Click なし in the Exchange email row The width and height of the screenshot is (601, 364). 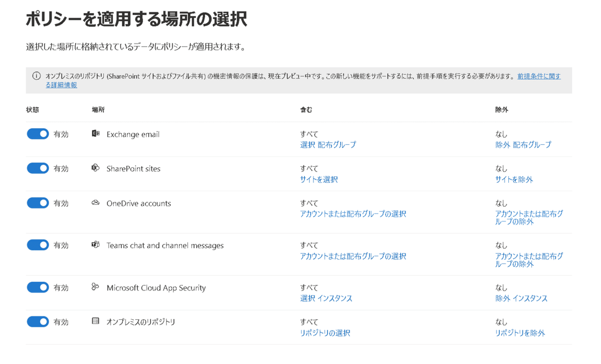click(501, 134)
